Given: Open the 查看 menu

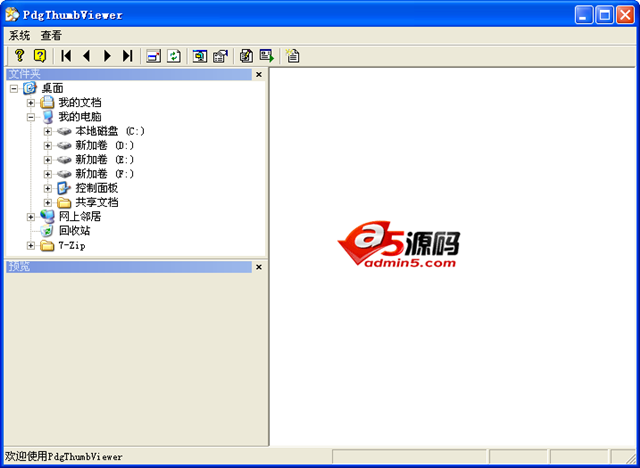Looking at the screenshot, I should point(51,35).
